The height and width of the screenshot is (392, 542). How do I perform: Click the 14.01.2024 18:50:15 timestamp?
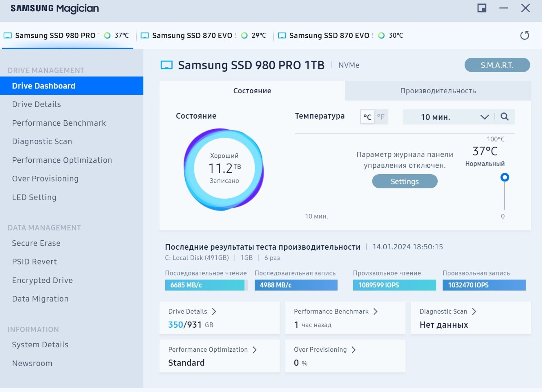408,247
